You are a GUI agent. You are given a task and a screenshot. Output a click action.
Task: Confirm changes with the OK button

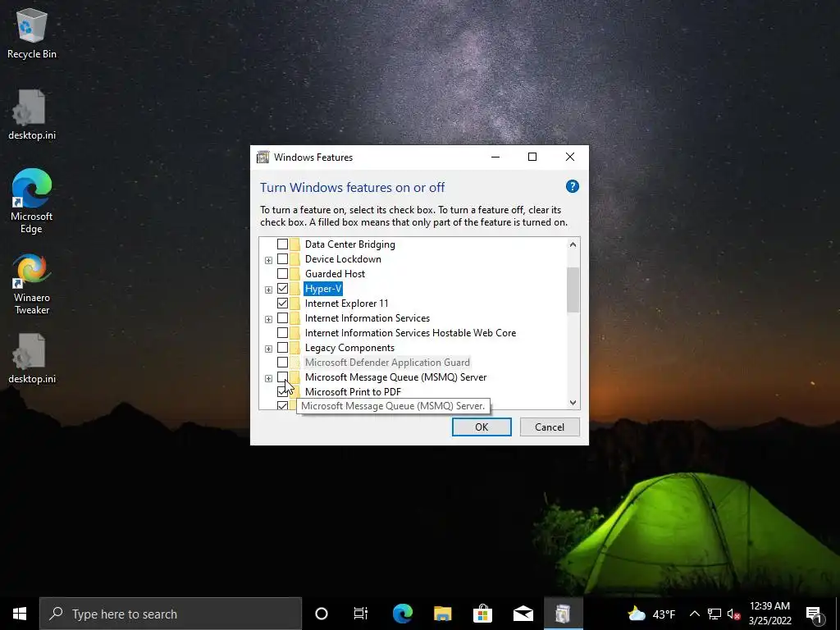pyautogui.click(x=482, y=427)
